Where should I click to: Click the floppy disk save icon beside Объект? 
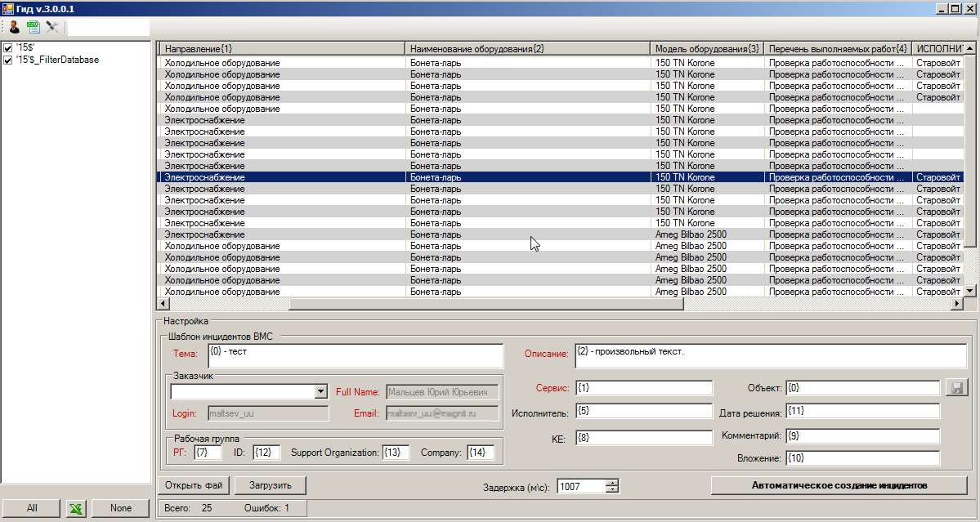click(x=956, y=388)
